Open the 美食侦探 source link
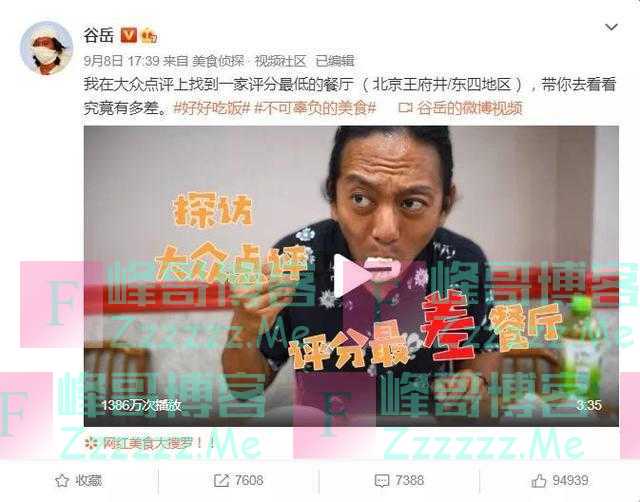 (218, 61)
